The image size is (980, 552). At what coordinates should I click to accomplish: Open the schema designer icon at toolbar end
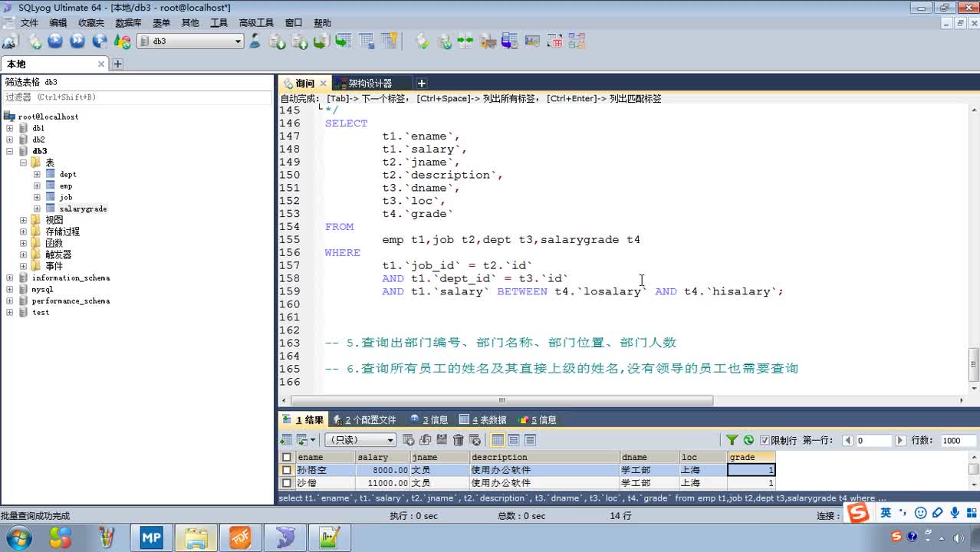pos(577,41)
